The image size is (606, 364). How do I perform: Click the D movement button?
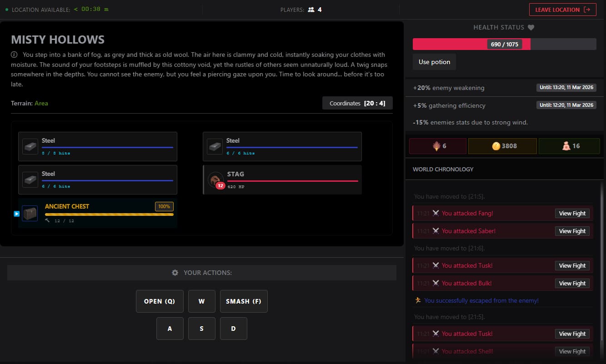point(234,329)
